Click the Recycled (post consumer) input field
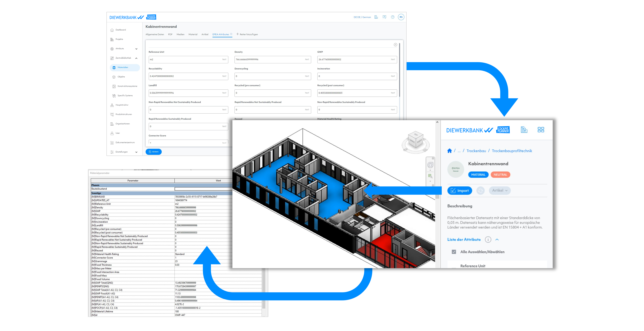 point(357,93)
